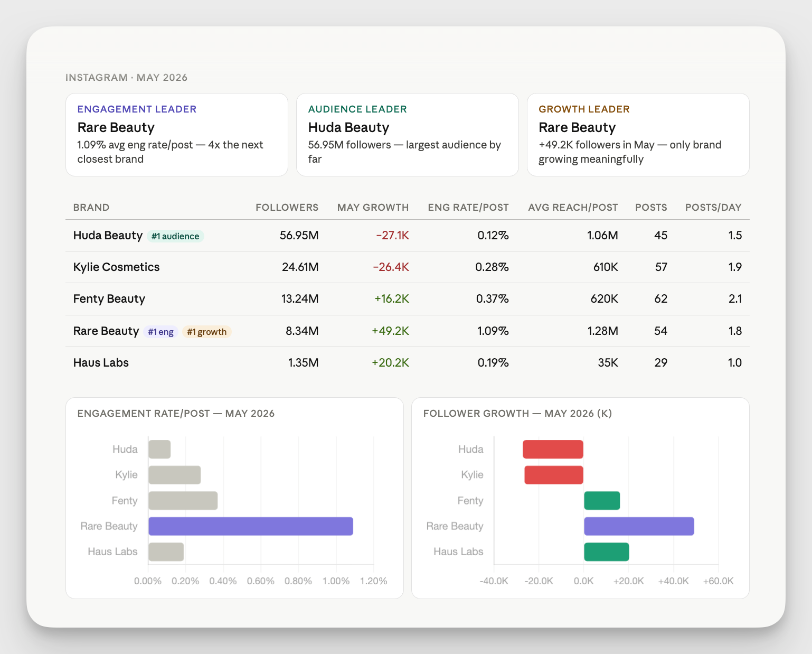812x654 pixels.
Task: Click the 0.28% engagement rate cell
Action: [492, 267]
